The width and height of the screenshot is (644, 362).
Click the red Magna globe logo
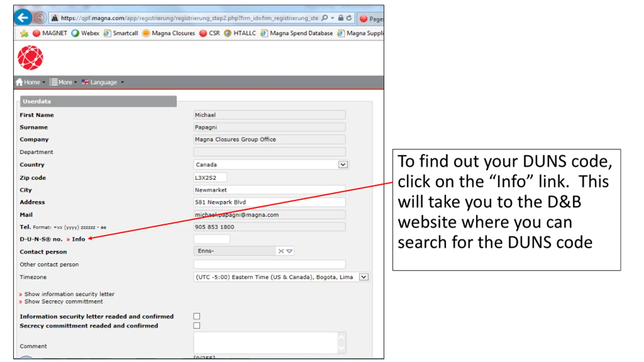point(30,58)
